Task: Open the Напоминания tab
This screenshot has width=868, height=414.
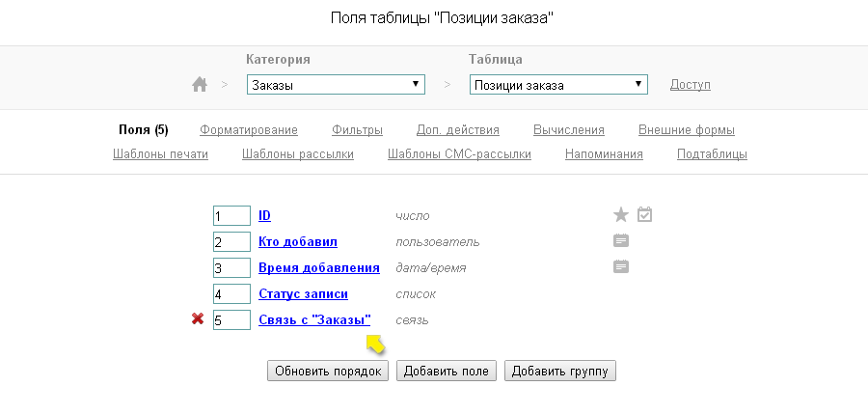Action: click(x=604, y=154)
